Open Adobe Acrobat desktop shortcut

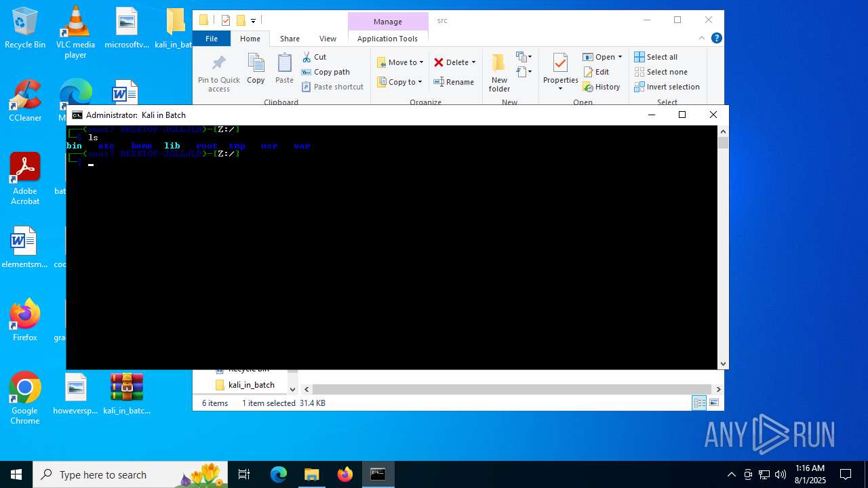coord(25,179)
